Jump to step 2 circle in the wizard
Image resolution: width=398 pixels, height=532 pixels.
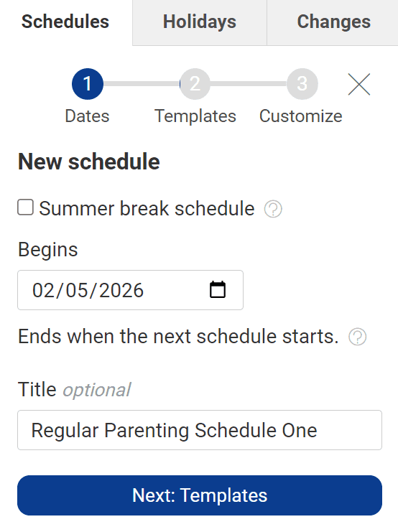[x=195, y=84]
